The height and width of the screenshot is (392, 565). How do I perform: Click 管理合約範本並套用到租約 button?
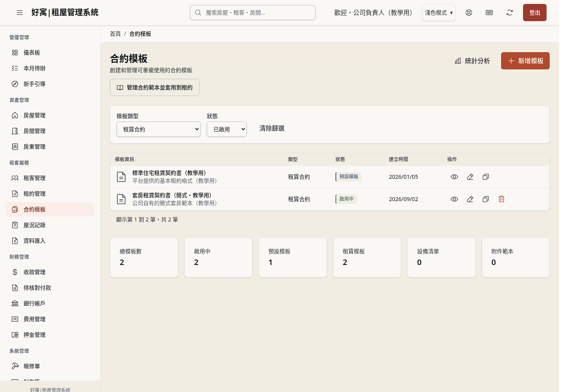[155, 87]
